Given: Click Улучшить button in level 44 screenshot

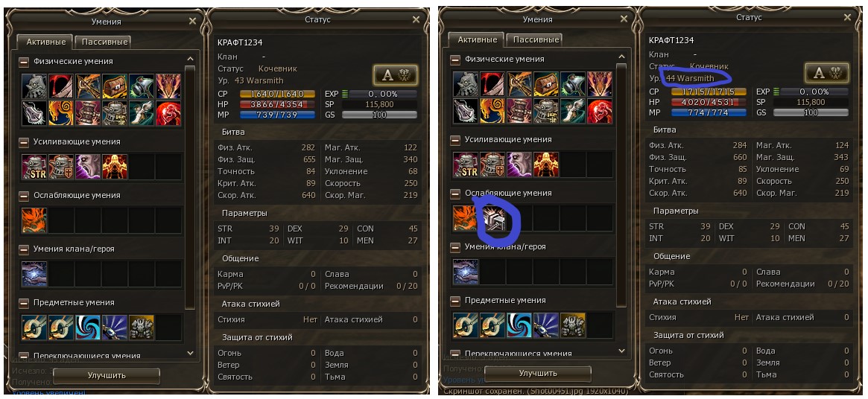Looking at the screenshot, I should click(x=538, y=374).
